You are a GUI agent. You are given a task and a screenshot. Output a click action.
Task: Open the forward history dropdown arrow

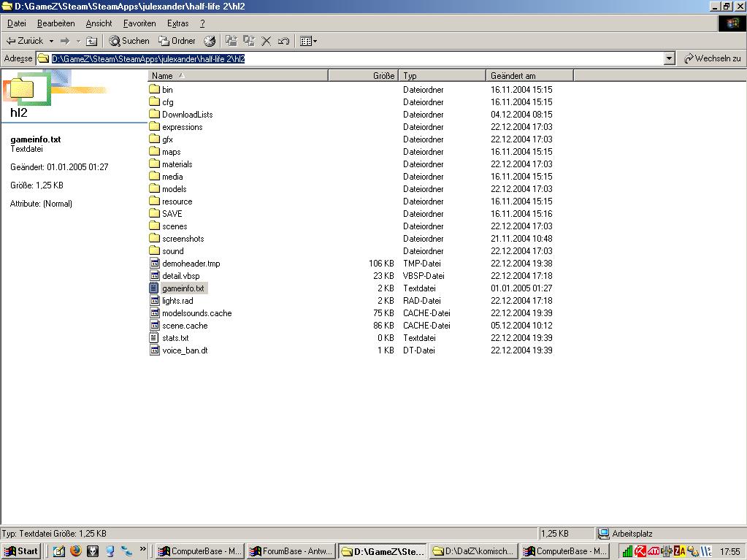pos(79,41)
